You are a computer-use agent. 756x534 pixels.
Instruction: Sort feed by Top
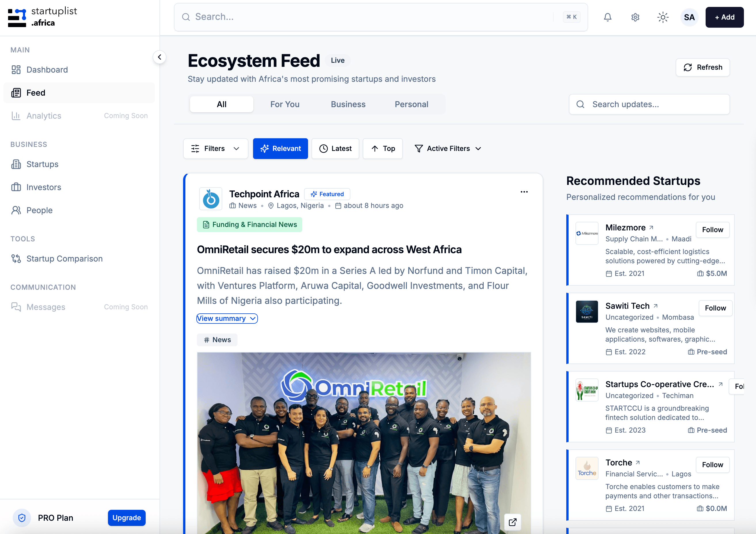(x=383, y=149)
